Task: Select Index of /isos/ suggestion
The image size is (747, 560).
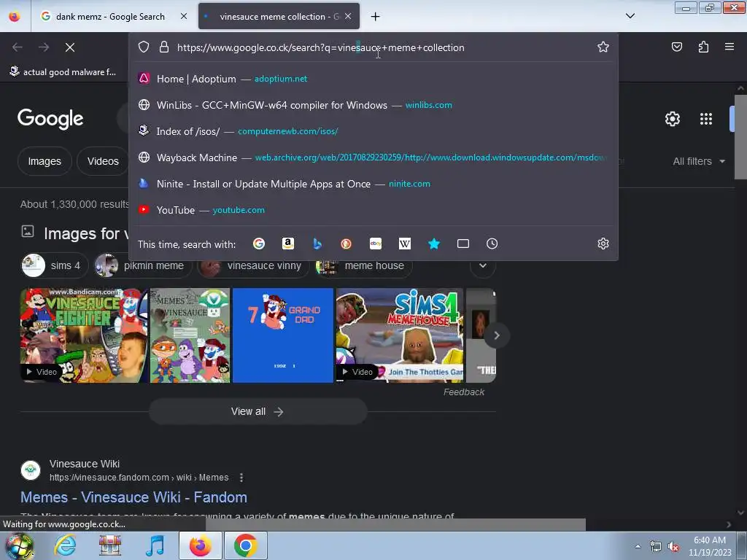Action: (373, 131)
